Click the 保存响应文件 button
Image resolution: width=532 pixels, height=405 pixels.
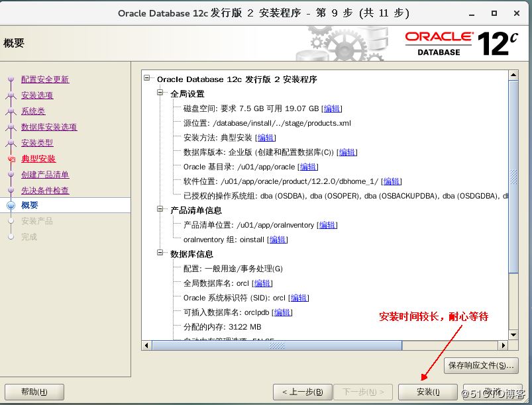click(x=480, y=365)
